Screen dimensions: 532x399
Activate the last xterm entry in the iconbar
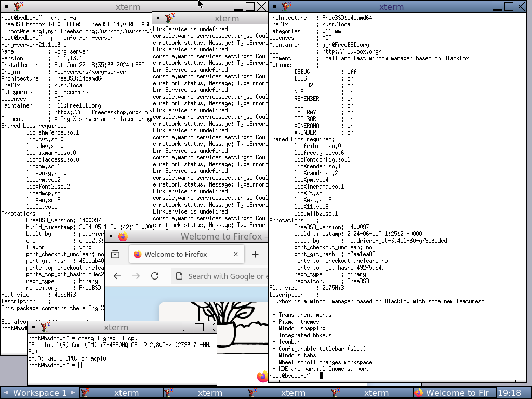click(x=371, y=393)
